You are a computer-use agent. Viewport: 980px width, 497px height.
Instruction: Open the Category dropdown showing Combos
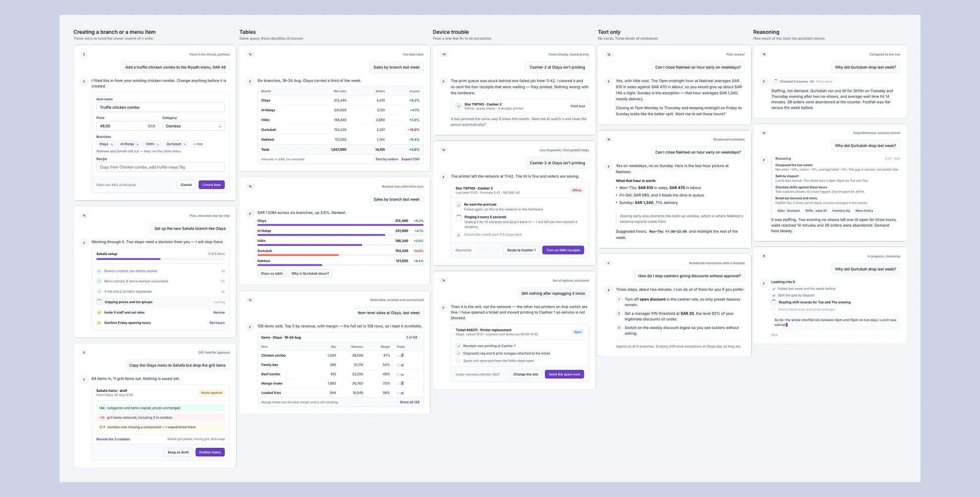[193, 126]
